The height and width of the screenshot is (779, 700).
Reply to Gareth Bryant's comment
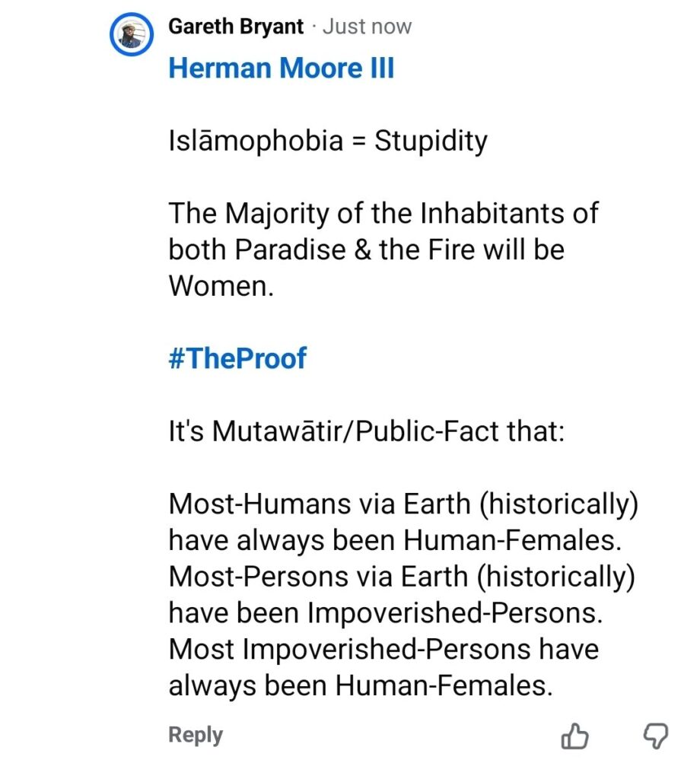pyautogui.click(x=196, y=736)
